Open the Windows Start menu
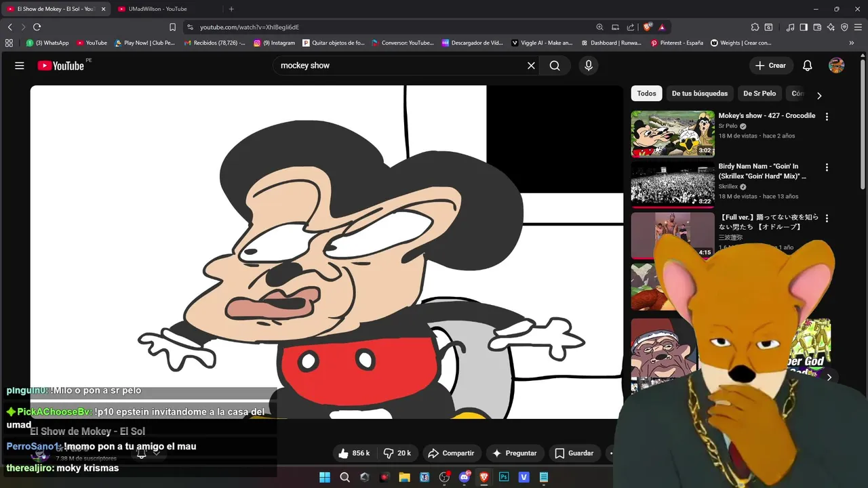Screen dimensions: 868x488 click(325, 477)
